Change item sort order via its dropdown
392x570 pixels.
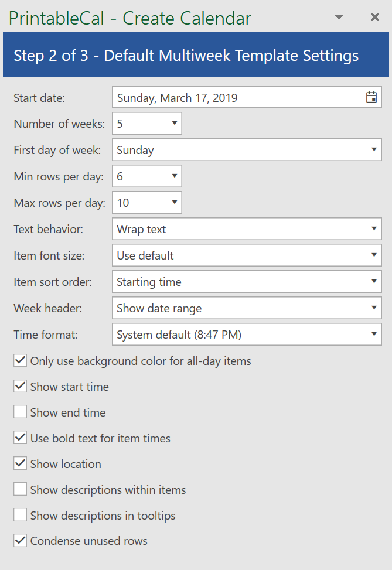(373, 281)
